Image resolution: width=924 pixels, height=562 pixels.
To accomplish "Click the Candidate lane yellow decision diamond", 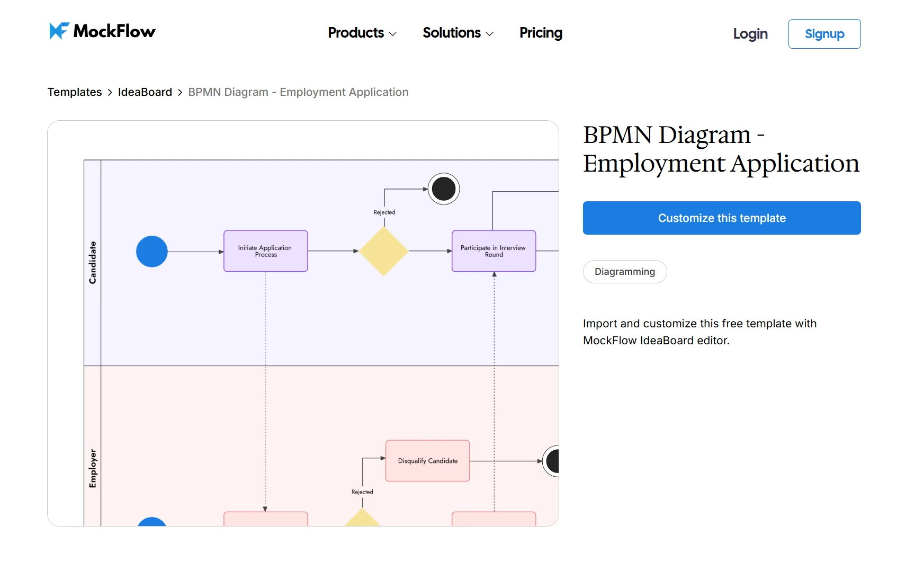I will (384, 252).
